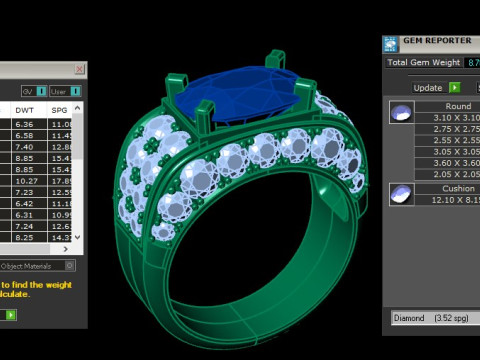Select the DWT cell 6.58
The height and width of the screenshot is (360, 480).
point(29,136)
